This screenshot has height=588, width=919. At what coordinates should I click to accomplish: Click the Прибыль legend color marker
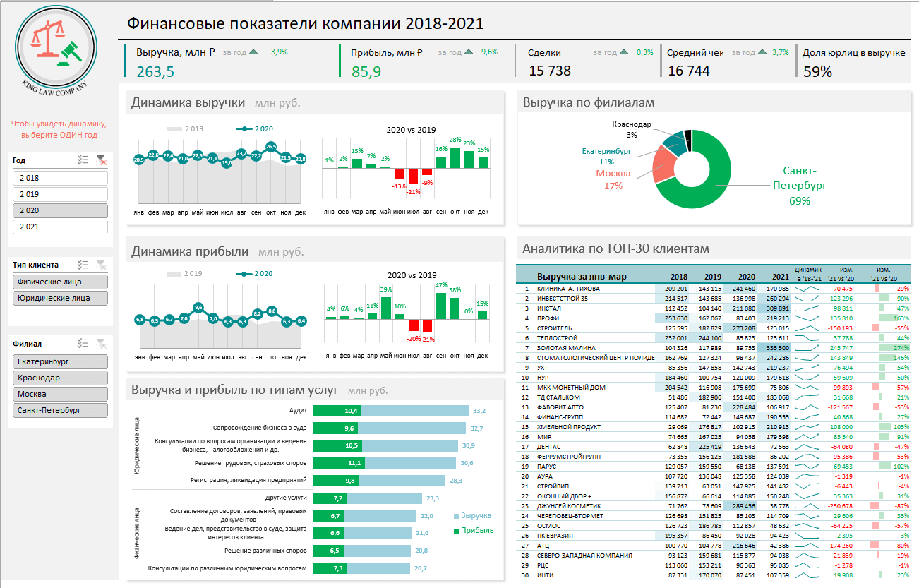[x=456, y=531]
